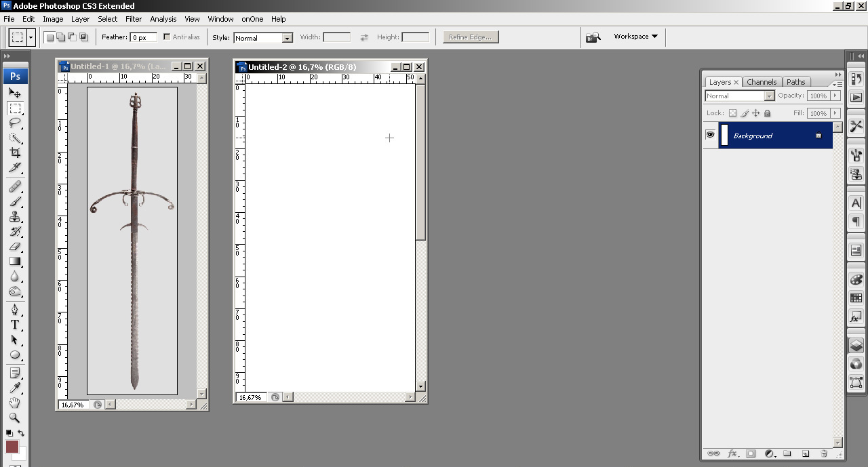Activate the Zoom magnifier tool
Image resolution: width=868 pixels, height=467 pixels.
[14, 418]
